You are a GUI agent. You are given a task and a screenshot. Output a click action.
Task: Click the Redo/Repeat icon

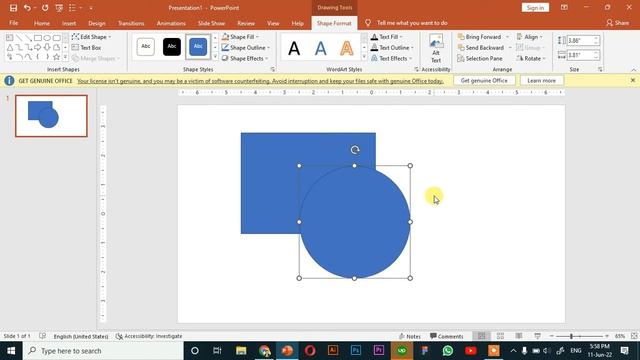tap(45, 8)
